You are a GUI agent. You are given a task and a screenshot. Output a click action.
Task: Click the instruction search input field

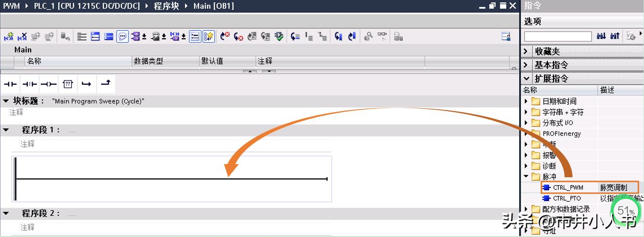558,37
